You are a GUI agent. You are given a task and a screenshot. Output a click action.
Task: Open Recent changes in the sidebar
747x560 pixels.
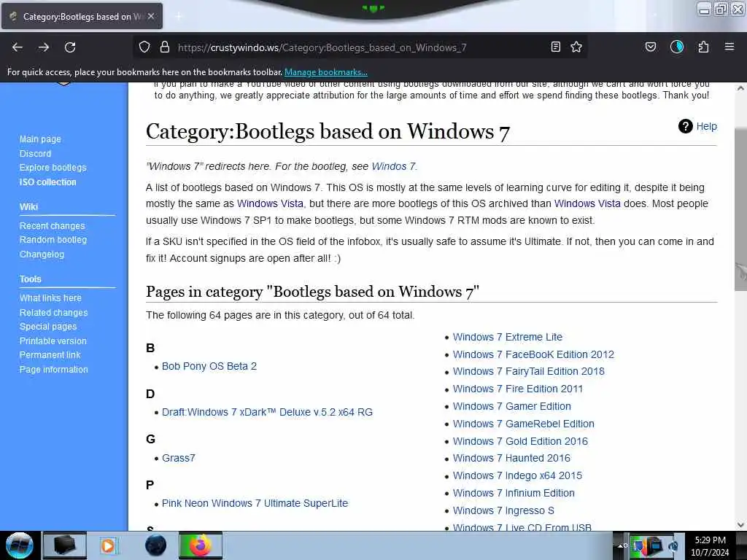click(52, 226)
